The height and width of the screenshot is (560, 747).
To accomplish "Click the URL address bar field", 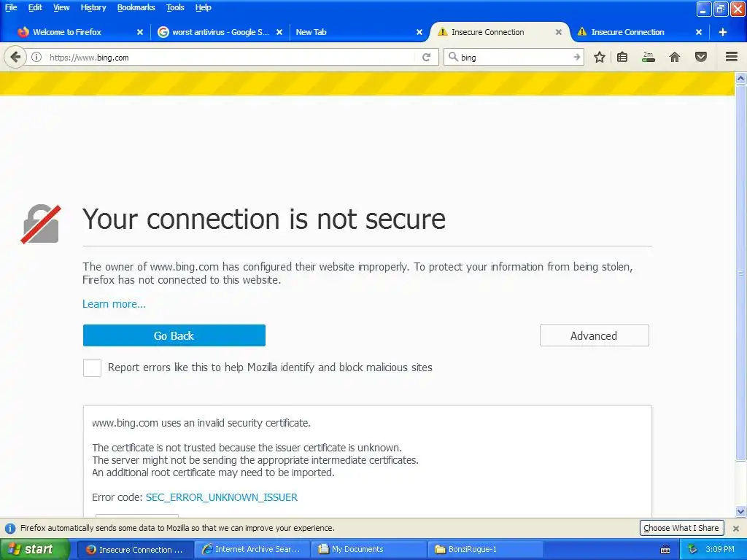I will [x=231, y=57].
